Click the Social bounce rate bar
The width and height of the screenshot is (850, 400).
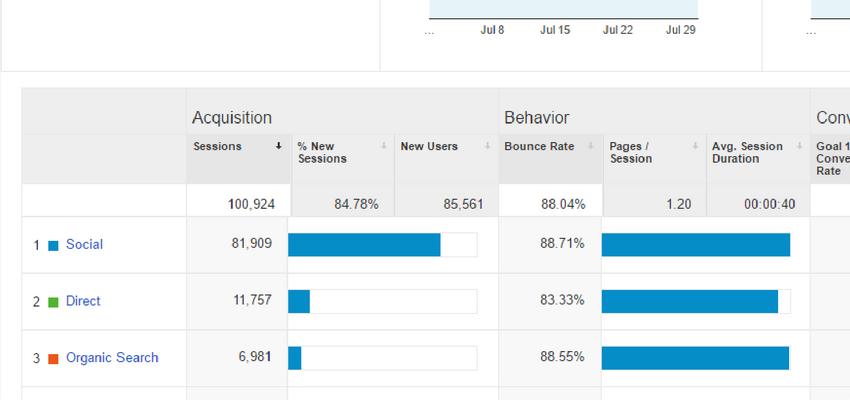click(696, 244)
